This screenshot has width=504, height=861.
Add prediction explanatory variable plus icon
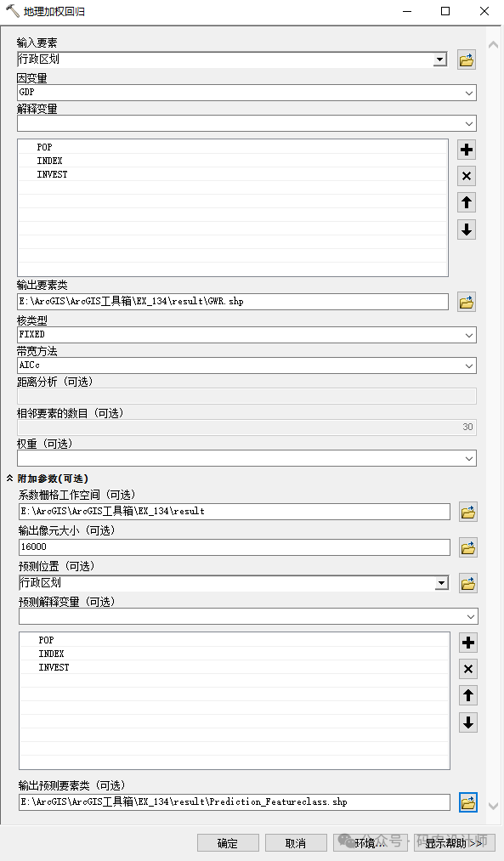[x=467, y=643]
